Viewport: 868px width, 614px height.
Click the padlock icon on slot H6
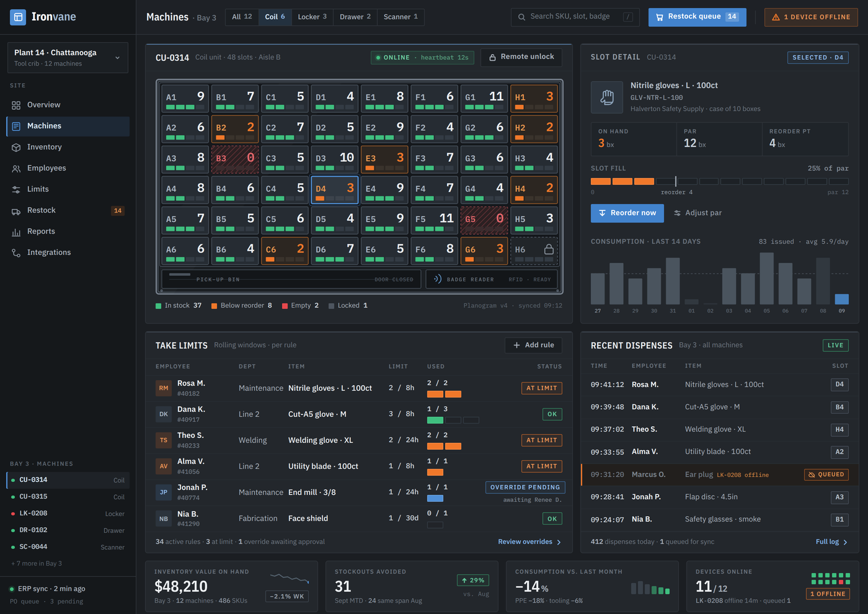[549, 249]
